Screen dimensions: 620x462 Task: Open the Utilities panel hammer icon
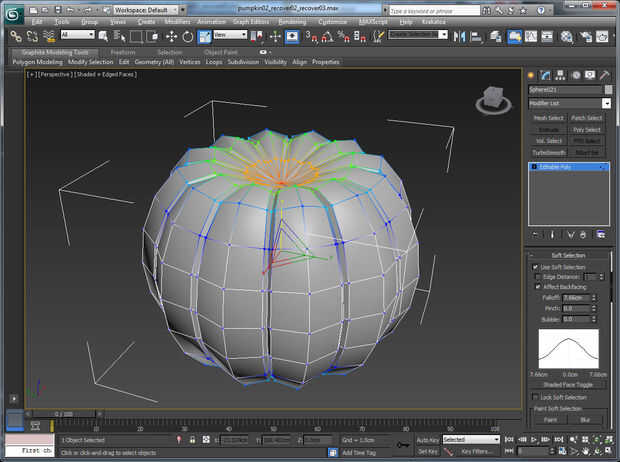(x=604, y=75)
